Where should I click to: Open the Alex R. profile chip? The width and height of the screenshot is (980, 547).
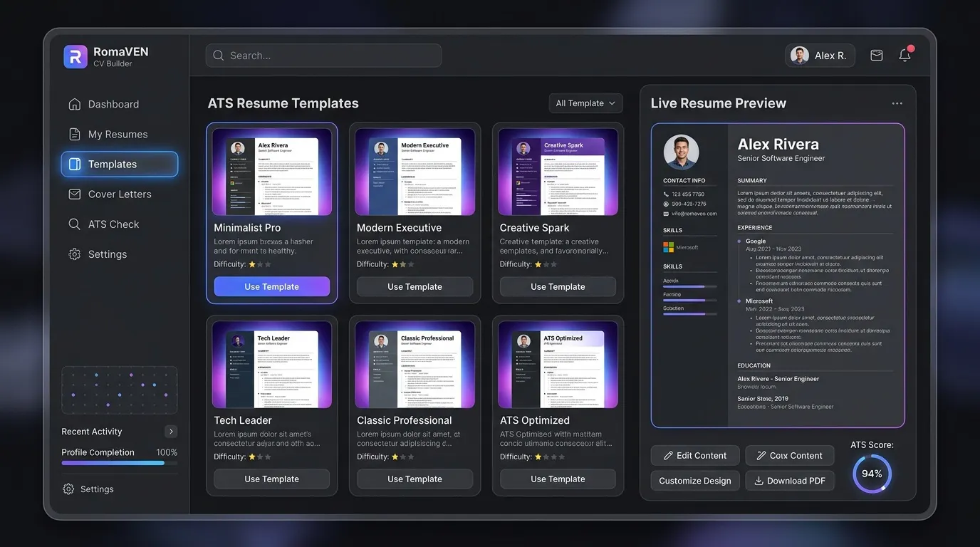pyautogui.click(x=820, y=56)
